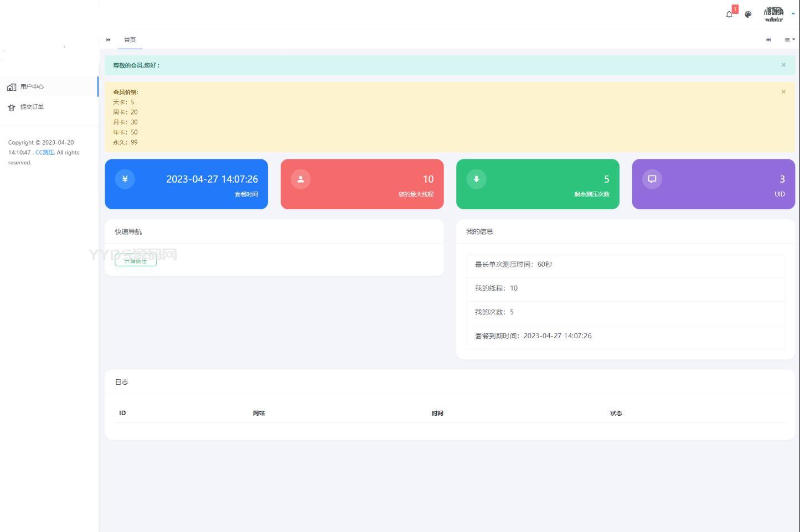Viewport: 800px width, 532px height.
Task: Click the download arrow icon on green card
Action: coord(476,179)
